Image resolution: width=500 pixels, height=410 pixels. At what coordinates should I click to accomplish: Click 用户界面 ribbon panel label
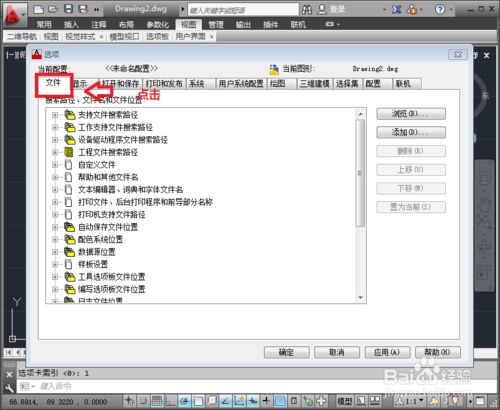190,36
